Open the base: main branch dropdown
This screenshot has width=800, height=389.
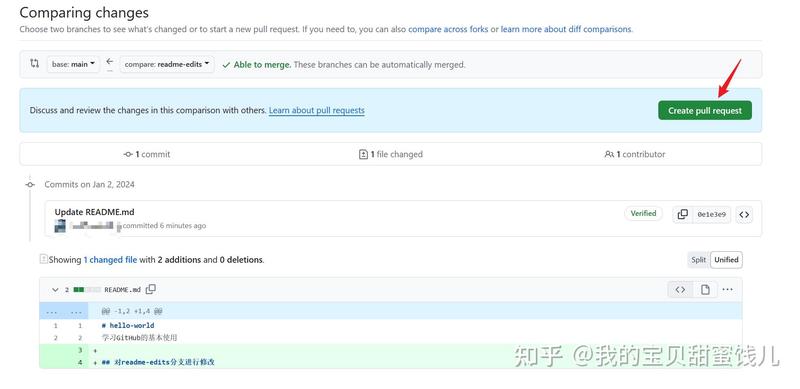pos(73,64)
